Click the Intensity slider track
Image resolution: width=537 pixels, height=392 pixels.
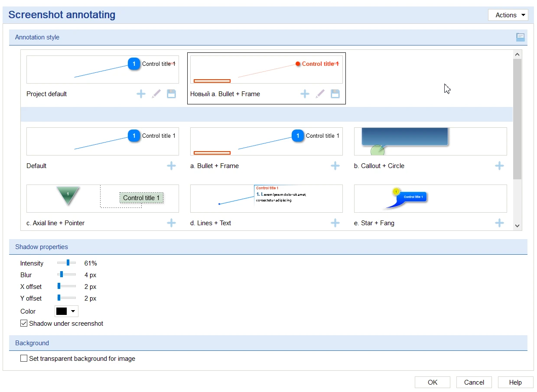click(x=66, y=262)
